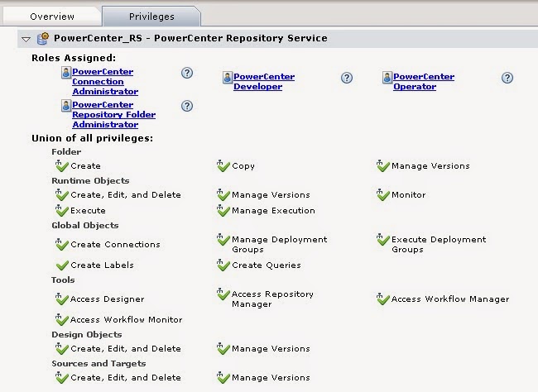Click help icon next to PowerCenter Operator
The height and width of the screenshot is (392, 538).
click(507, 78)
